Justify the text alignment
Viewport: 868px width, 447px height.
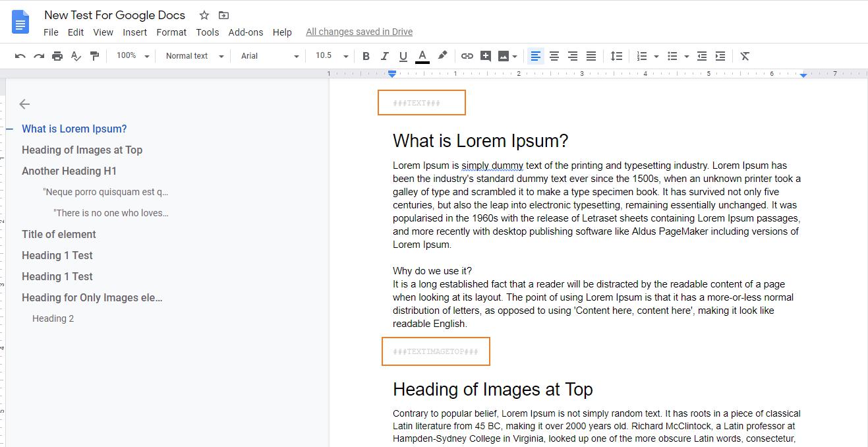point(591,56)
